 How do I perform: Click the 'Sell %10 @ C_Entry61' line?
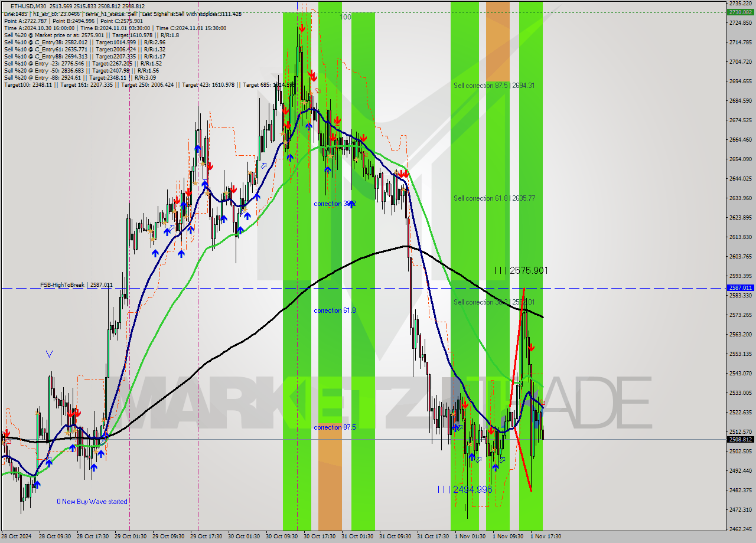[x=84, y=49]
